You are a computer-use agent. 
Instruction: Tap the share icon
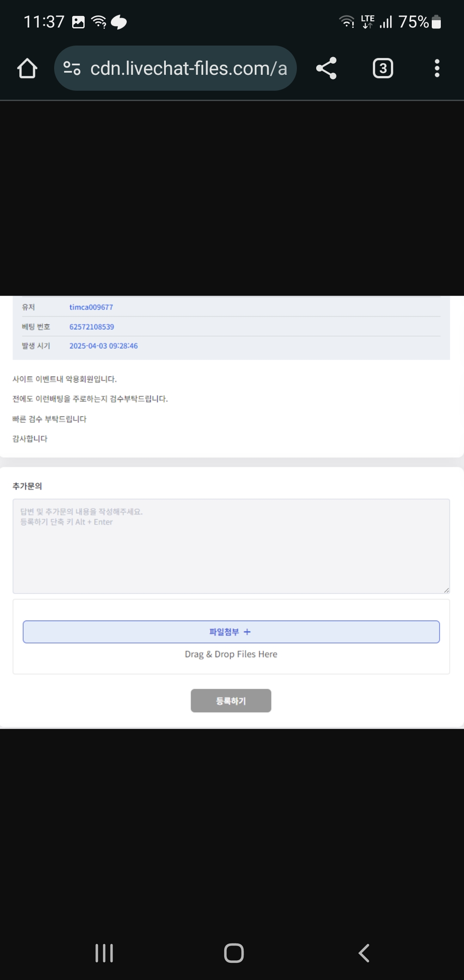point(326,68)
